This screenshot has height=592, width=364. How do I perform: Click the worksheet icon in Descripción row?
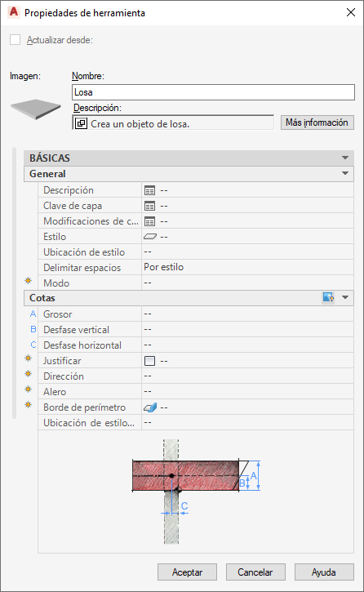(149, 190)
